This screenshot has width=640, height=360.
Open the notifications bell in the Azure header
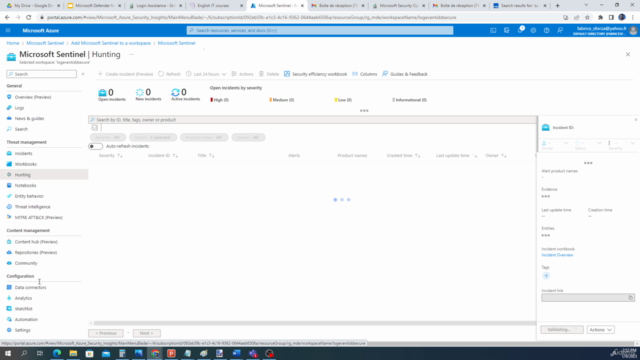coord(520,31)
